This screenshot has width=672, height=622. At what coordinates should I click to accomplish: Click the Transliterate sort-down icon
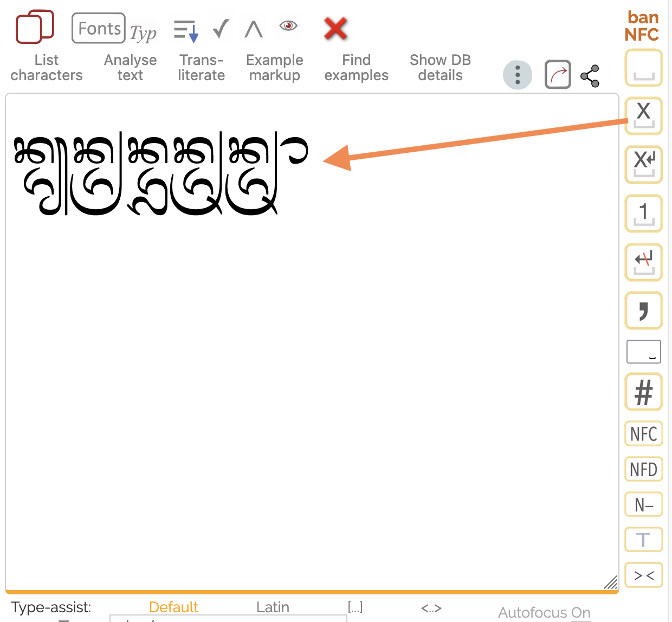pos(186,30)
